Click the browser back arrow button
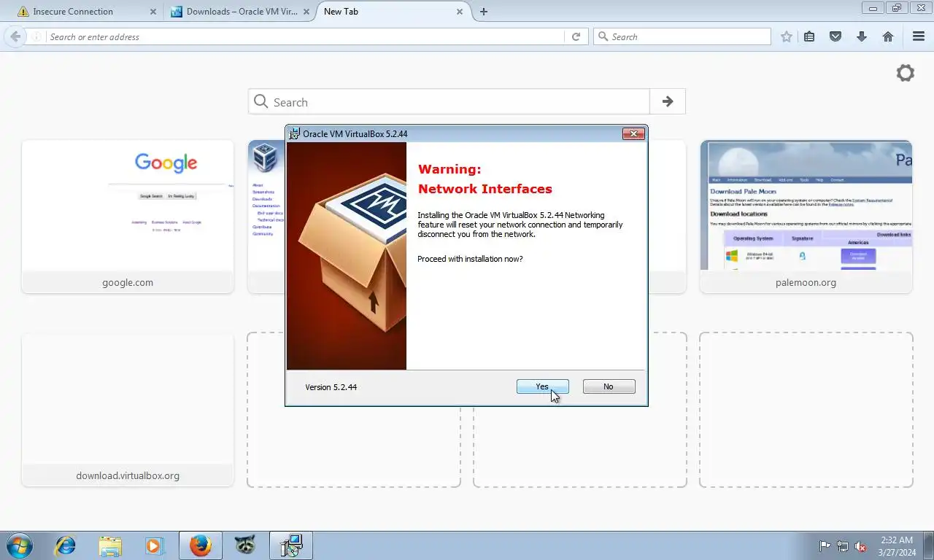 point(15,36)
